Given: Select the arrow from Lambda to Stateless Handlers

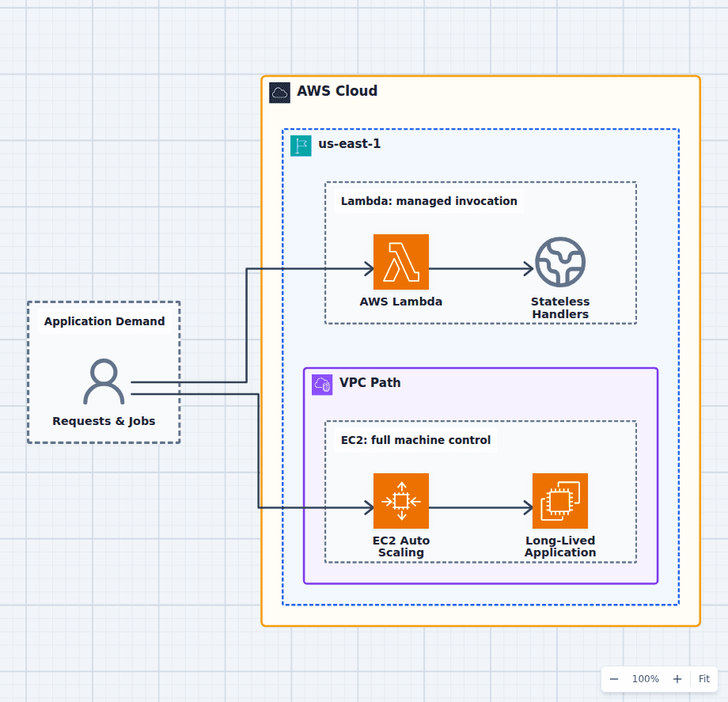Looking at the screenshot, I should 481,268.
